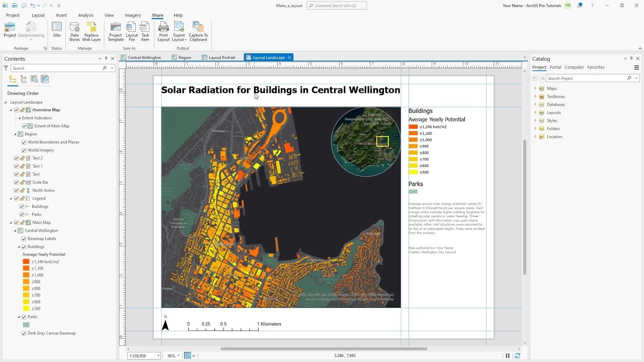This screenshot has width=644, height=362.
Task: Select List By Drawing Order icon
Action: [13, 79]
